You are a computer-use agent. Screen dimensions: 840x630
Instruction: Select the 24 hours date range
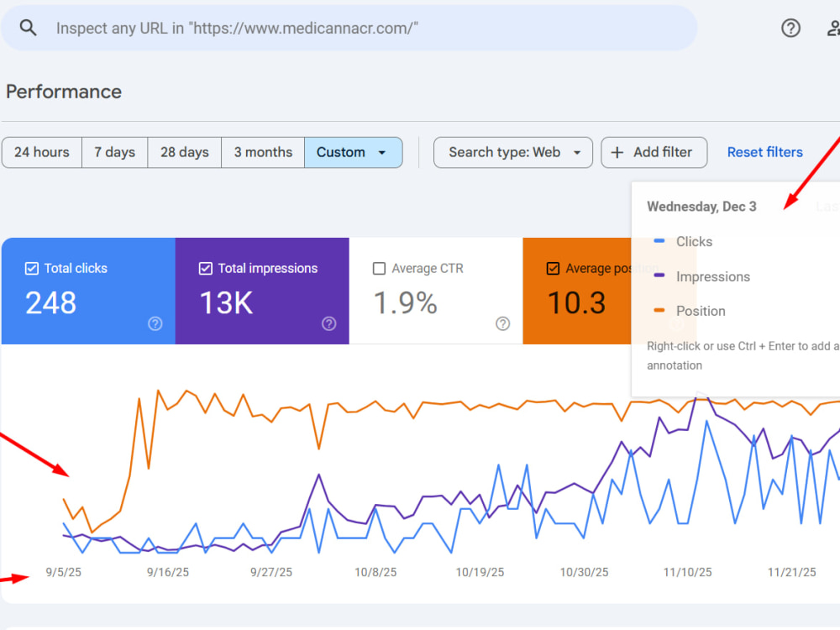(42, 153)
